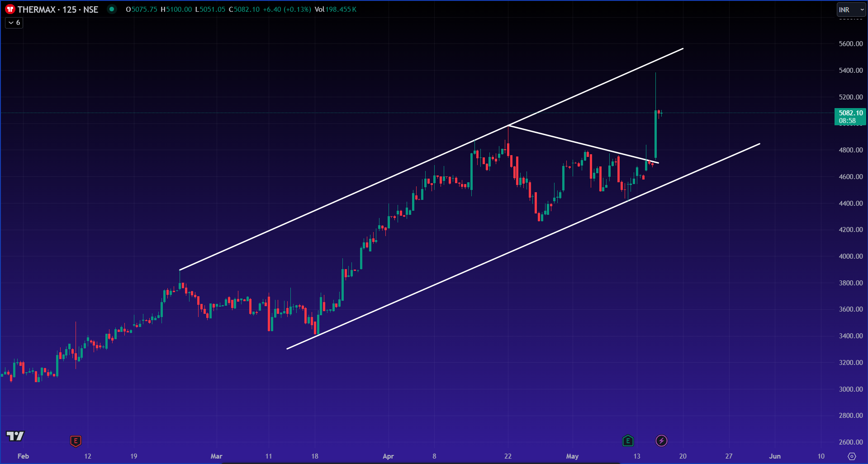Click the 5082.10 current price label
Screen dimensions: 868x464
click(x=850, y=117)
